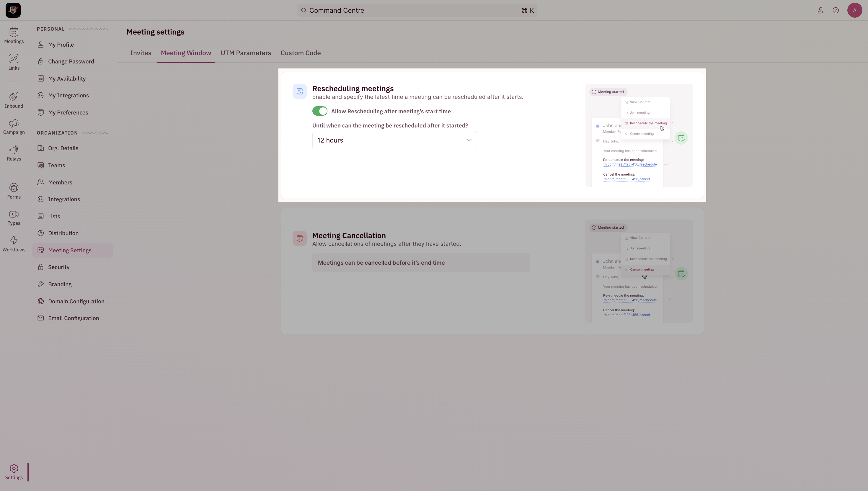This screenshot has height=491, width=868.
Task: Disable rescheduling after start time toggle
Action: (x=319, y=111)
